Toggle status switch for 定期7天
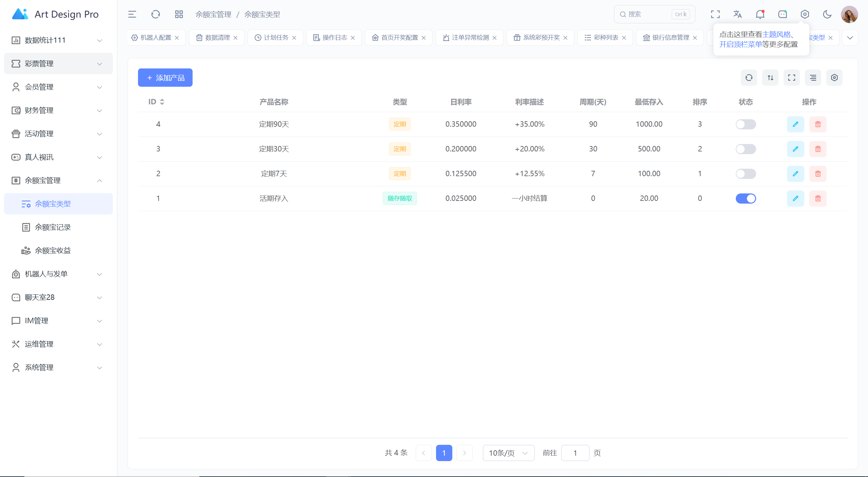This screenshot has height=477, width=868. point(746,174)
